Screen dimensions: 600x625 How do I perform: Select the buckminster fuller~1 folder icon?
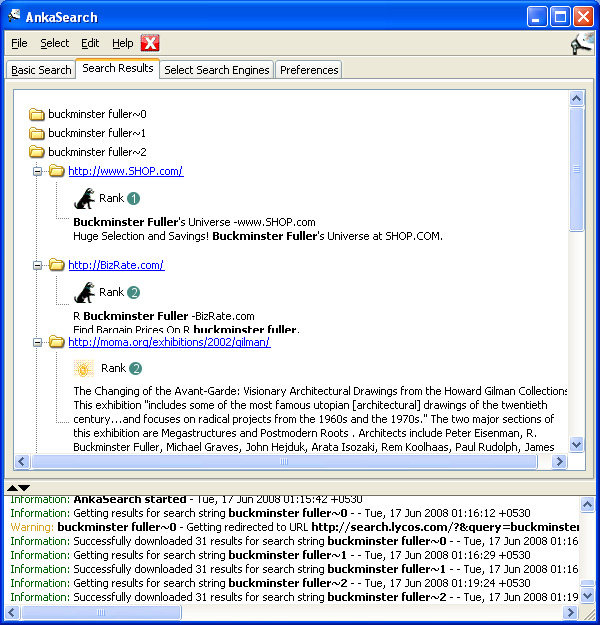37,133
